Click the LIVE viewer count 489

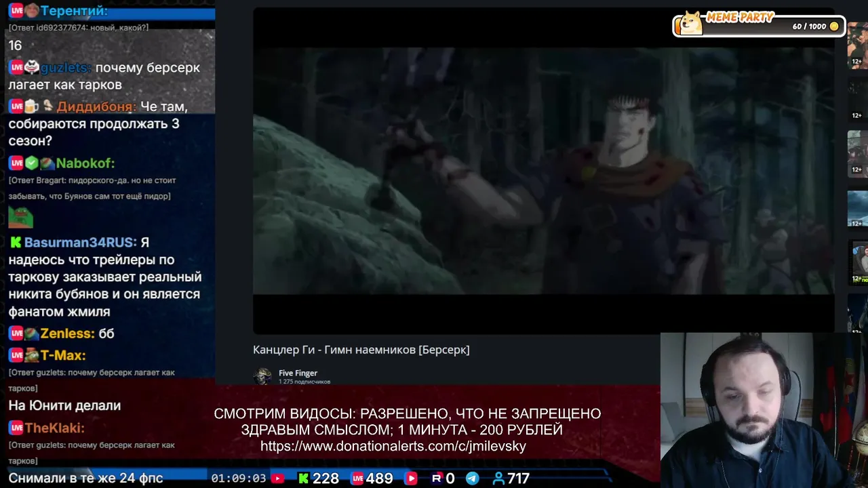(x=379, y=479)
